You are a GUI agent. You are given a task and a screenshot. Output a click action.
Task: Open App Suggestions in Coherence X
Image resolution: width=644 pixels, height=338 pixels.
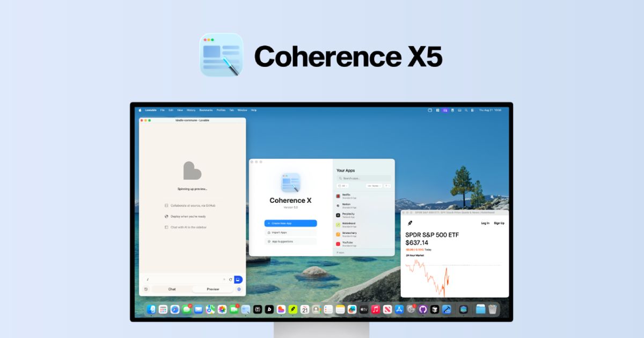click(290, 241)
